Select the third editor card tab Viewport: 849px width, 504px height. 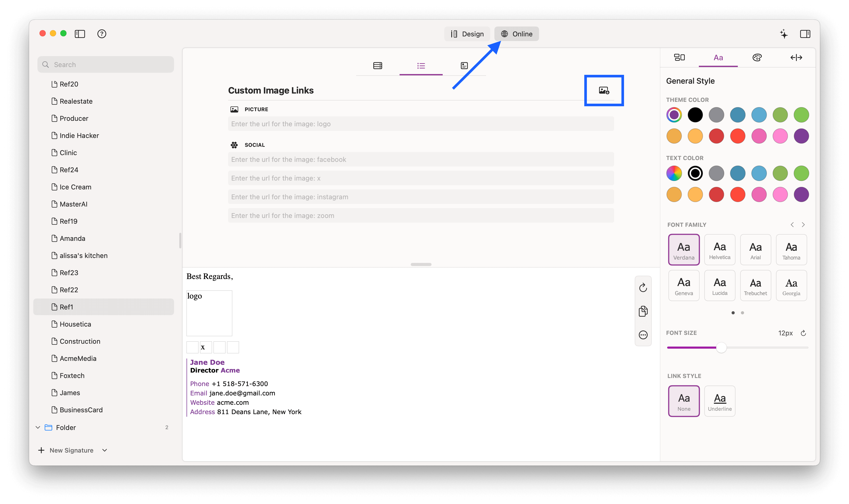coord(464,65)
